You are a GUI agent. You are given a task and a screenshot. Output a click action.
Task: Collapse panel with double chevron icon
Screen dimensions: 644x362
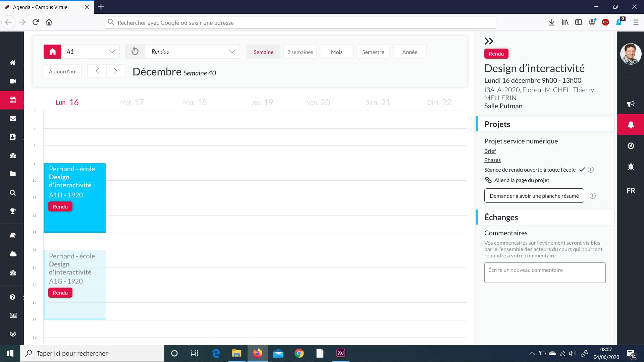pyautogui.click(x=489, y=41)
